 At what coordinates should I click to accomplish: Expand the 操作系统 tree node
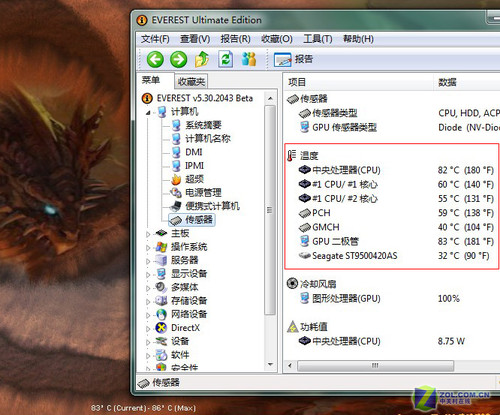[148, 248]
